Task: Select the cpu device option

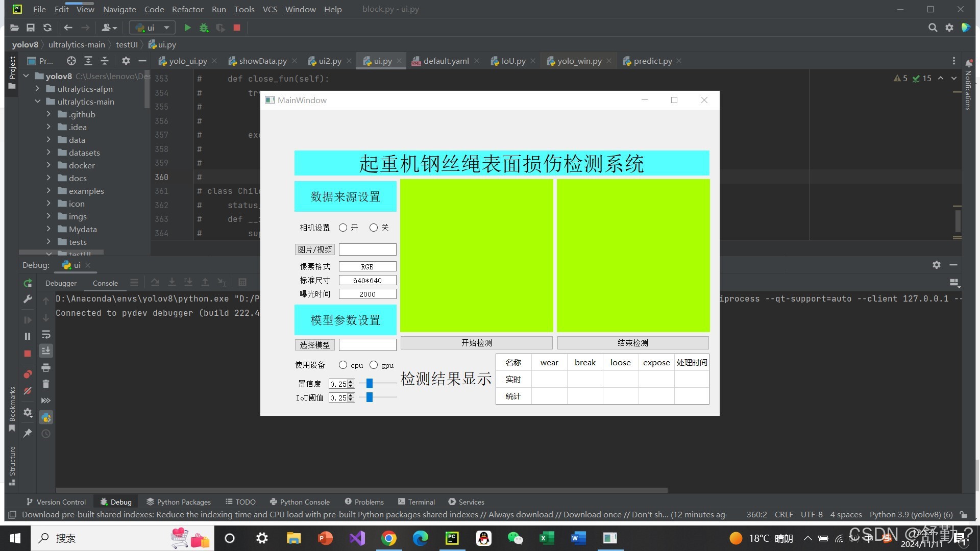Action: coord(342,365)
